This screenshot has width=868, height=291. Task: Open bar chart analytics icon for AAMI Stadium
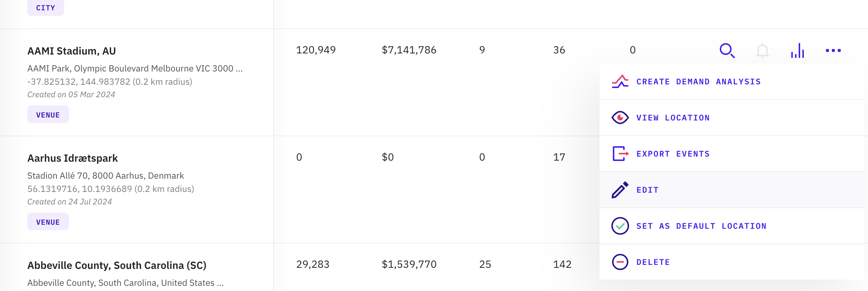point(798,50)
